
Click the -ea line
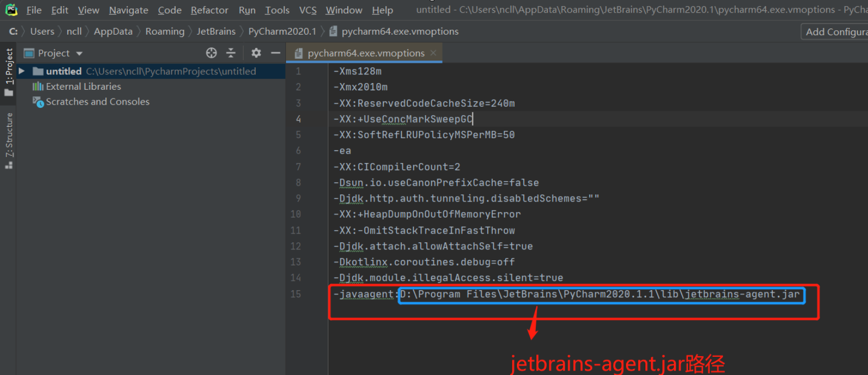342,151
